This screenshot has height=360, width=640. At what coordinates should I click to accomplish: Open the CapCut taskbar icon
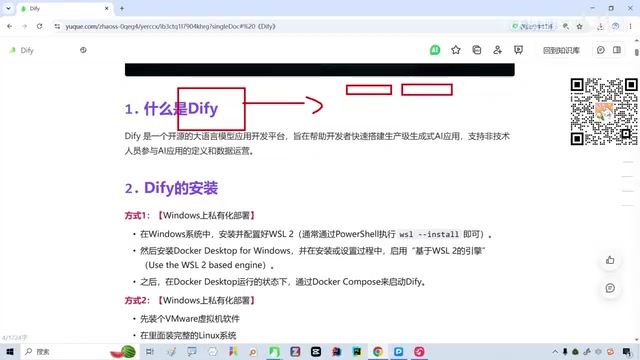316,351
